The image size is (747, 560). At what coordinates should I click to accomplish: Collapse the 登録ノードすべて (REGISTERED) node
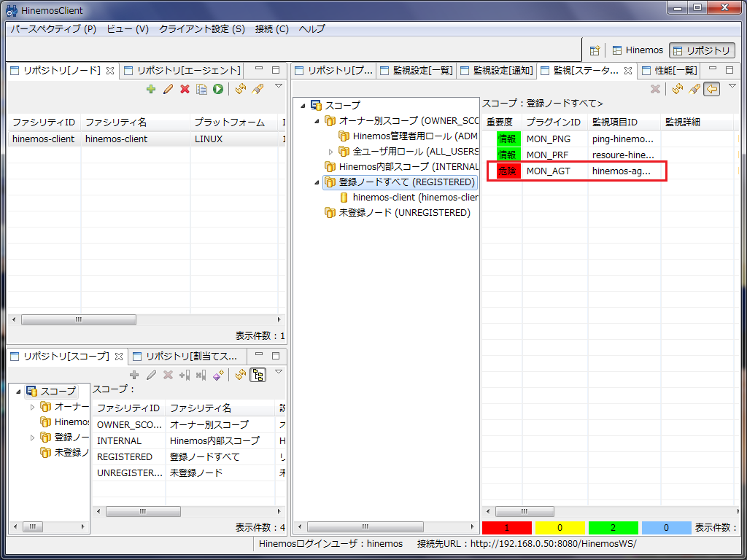[317, 182]
